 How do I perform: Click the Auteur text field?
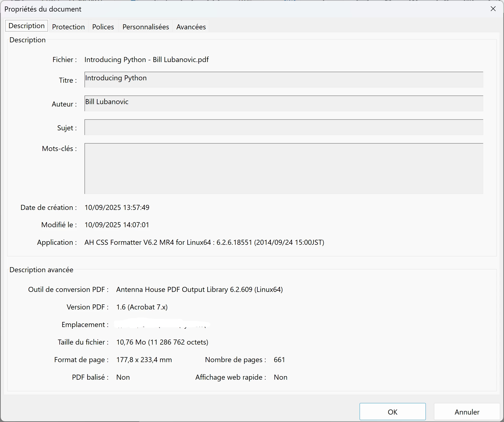click(x=283, y=103)
